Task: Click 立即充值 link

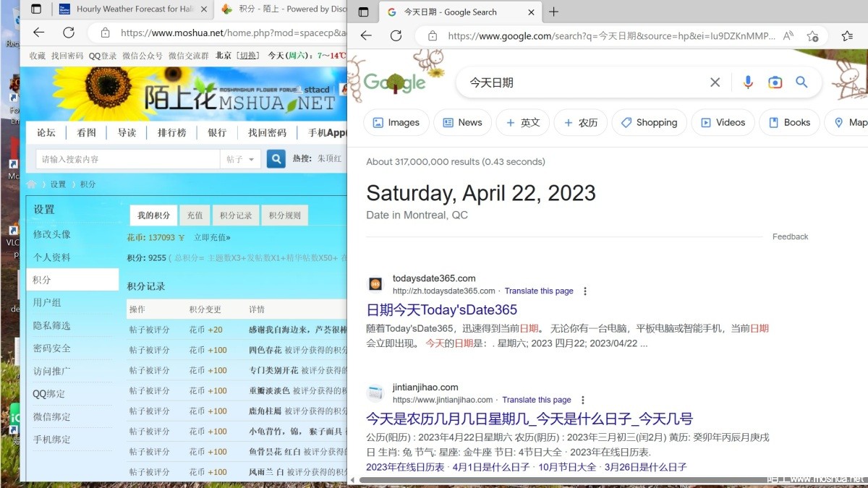Action: pyautogui.click(x=212, y=238)
